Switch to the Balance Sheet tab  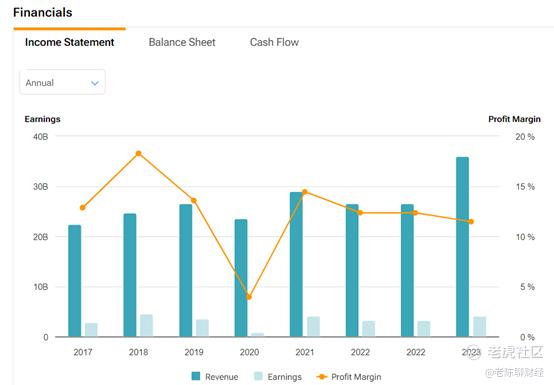coord(182,42)
